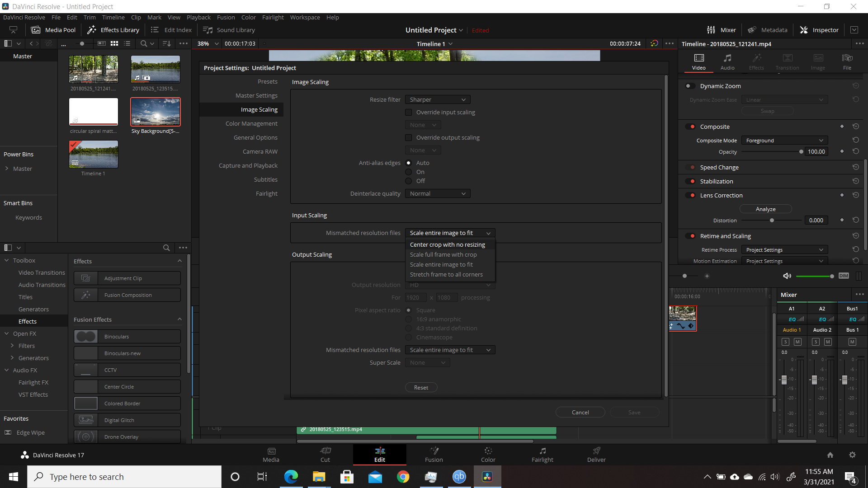Open the Metadata panel

tap(767, 30)
